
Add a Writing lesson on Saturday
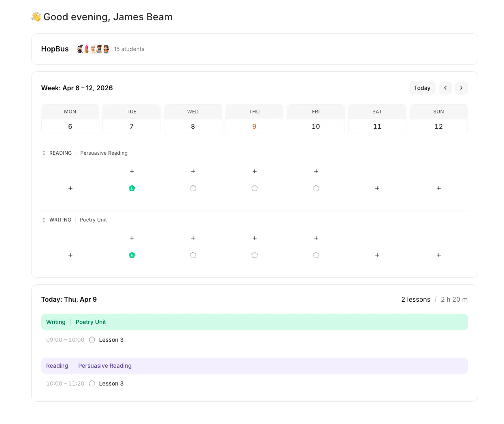tap(377, 255)
